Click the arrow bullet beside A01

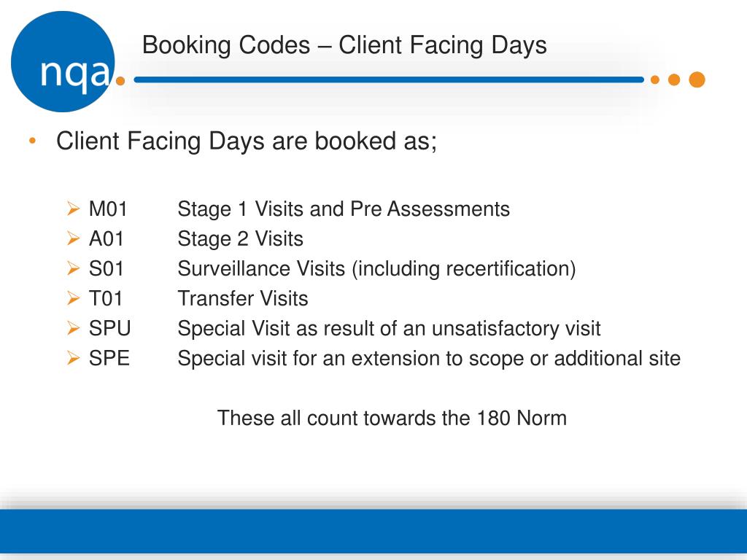click(x=74, y=238)
